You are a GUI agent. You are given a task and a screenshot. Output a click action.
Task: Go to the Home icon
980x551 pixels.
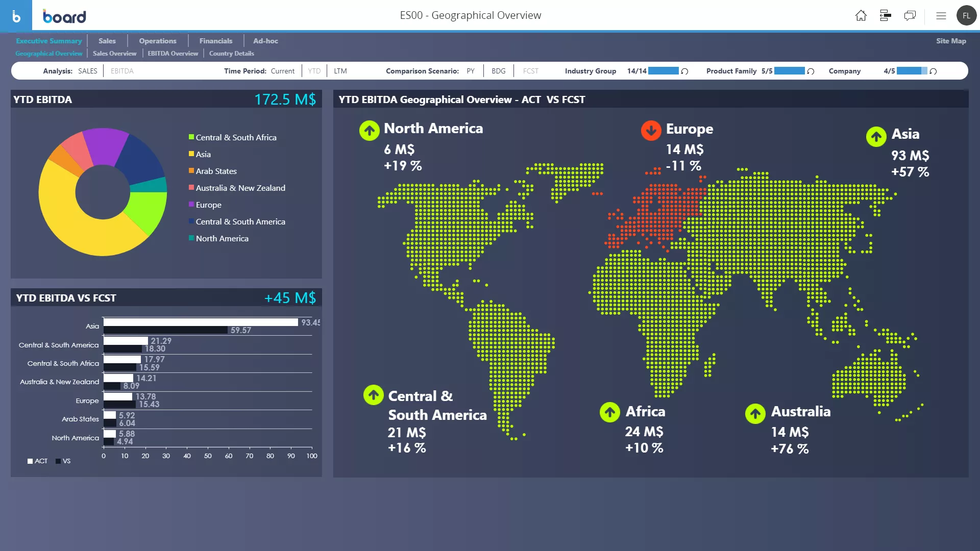(861, 16)
